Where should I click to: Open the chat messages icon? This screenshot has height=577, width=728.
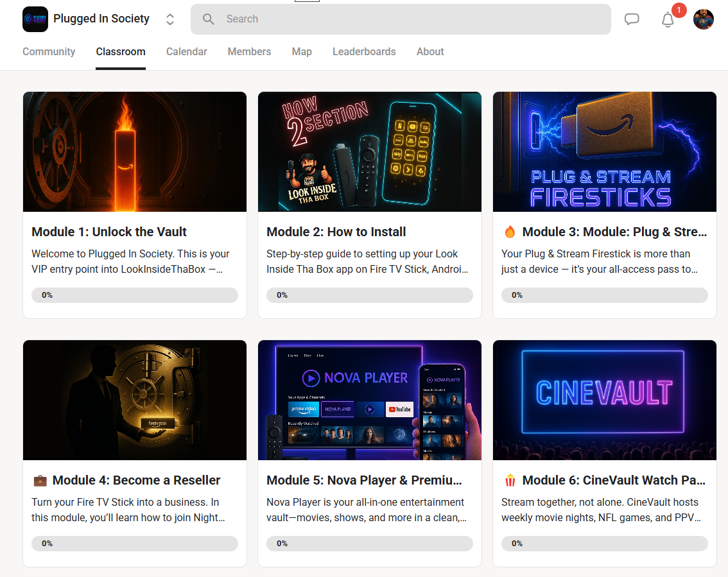coord(632,19)
